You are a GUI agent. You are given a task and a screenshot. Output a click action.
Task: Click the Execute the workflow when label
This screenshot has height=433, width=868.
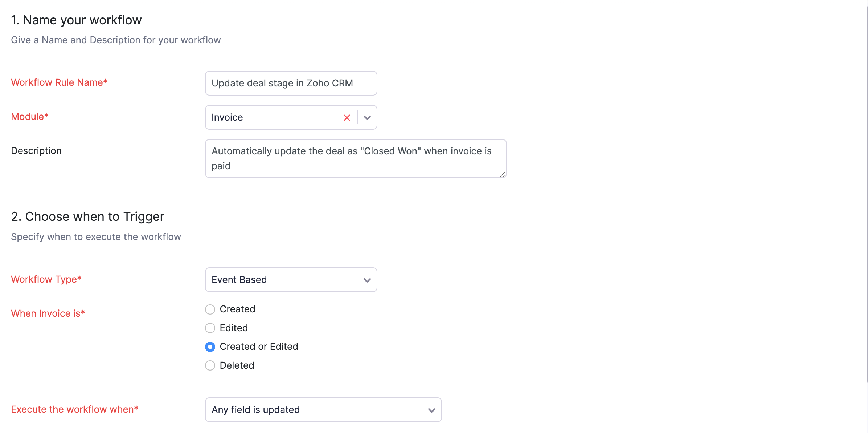[x=75, y=409]
